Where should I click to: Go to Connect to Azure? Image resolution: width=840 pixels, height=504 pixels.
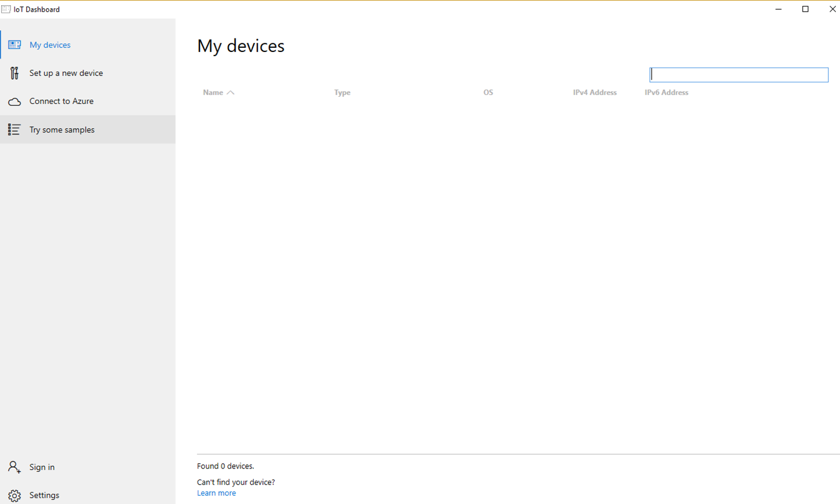click(x=61, y=101)
